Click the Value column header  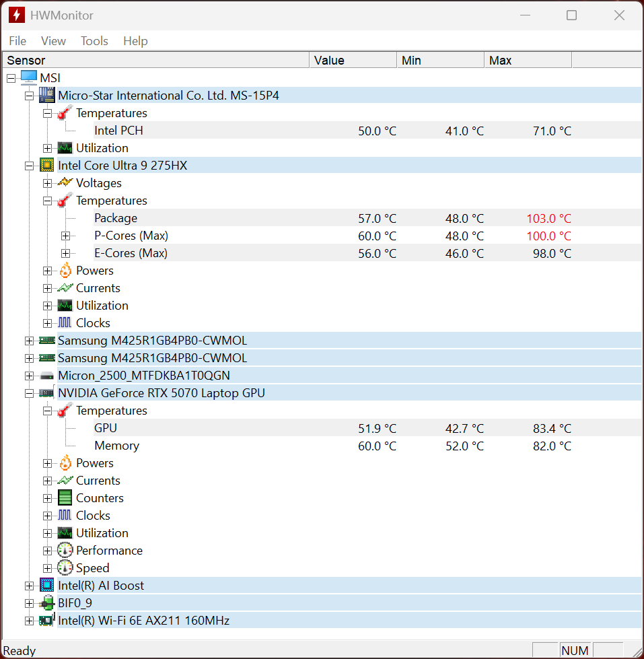pyautogui.click(x=353, y=60)
